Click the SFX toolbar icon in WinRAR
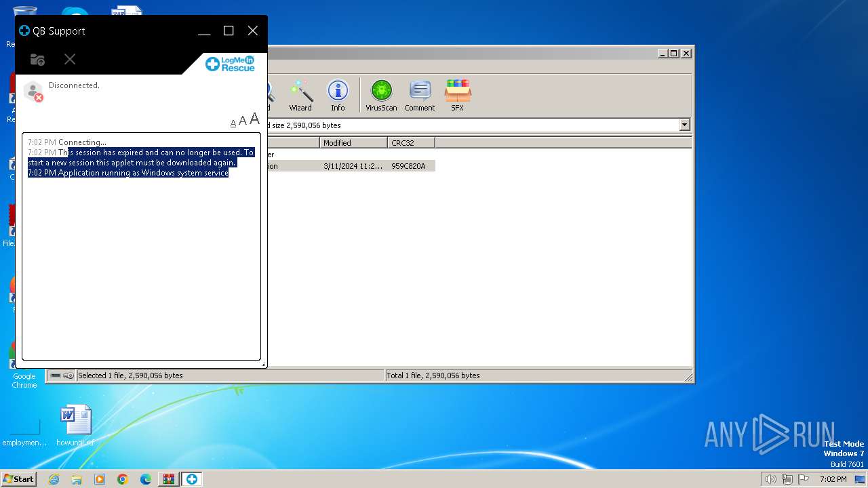This screenshot has width=868, height=488. [x=458, y=96]
